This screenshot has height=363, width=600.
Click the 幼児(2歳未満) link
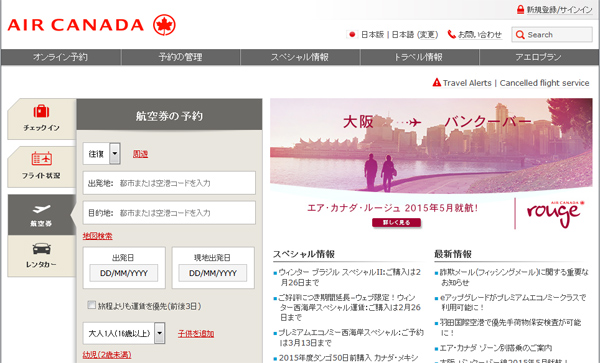coord(107,355)
